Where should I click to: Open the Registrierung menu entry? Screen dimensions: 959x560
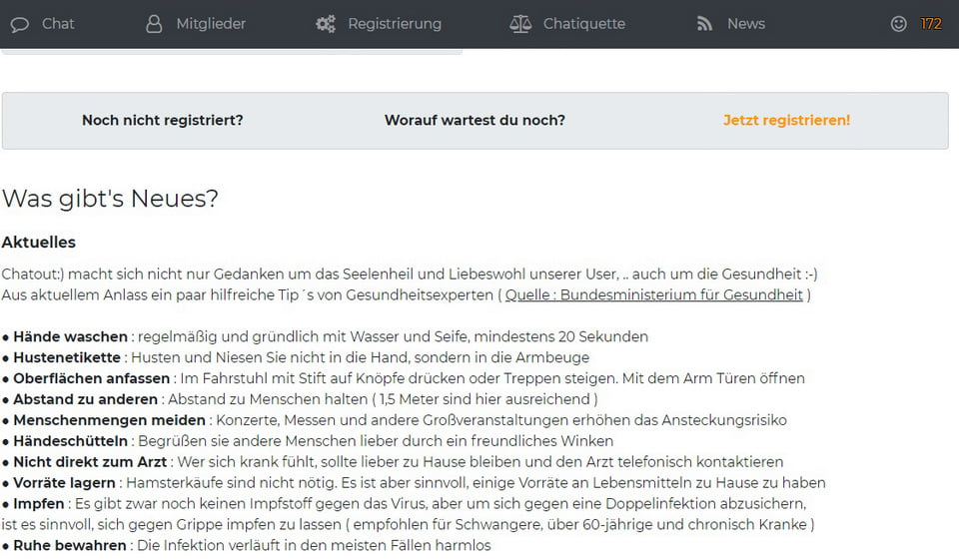[x=395, y=24]
